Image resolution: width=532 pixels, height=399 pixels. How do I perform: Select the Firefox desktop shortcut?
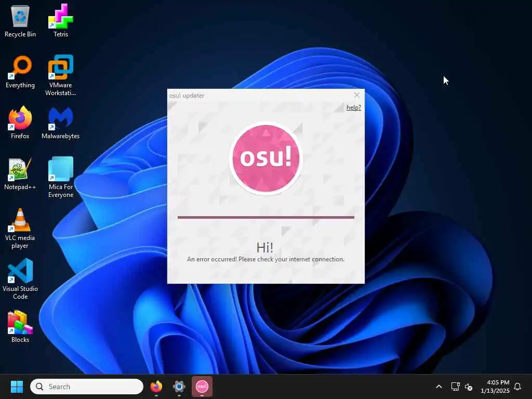point(20,123)
